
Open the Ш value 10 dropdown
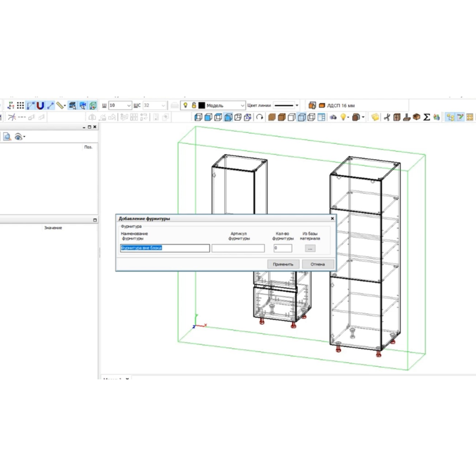[129, 106]
